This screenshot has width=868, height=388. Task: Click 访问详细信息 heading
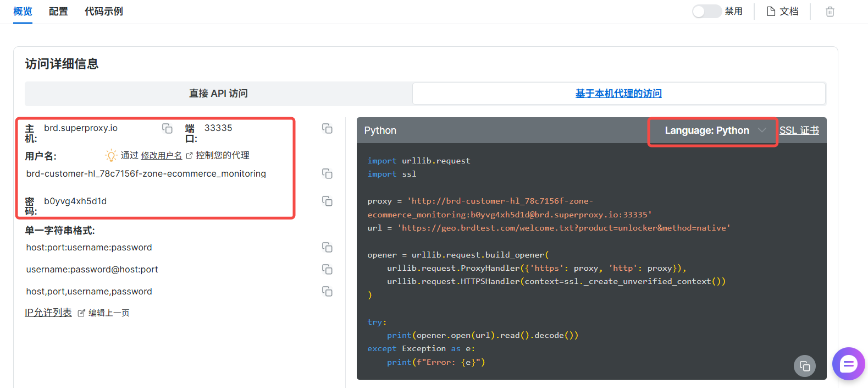point(62,64)
